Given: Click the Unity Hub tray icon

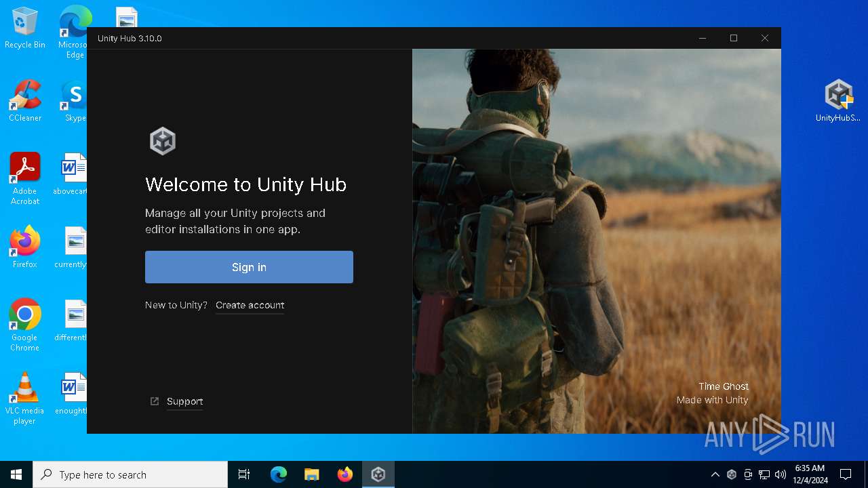Looking at the screenshot, I should click(732, 474).
